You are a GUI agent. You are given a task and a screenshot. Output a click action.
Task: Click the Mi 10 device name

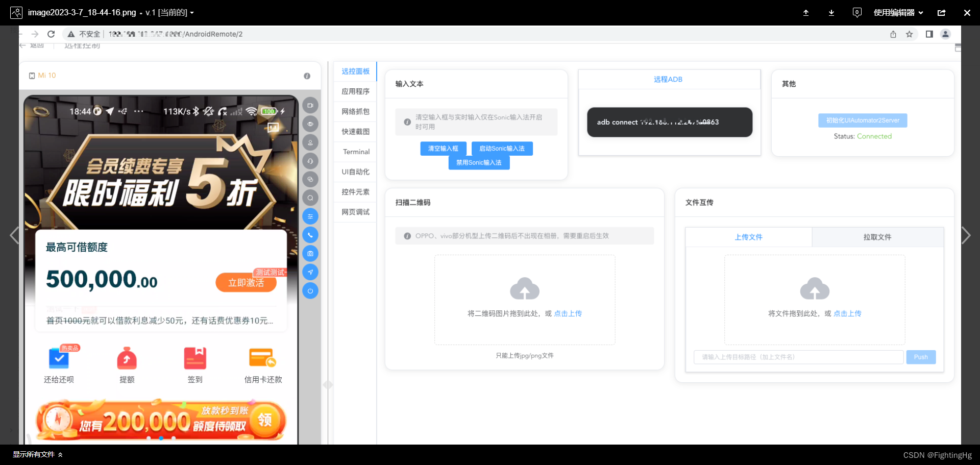pos(46,76)
